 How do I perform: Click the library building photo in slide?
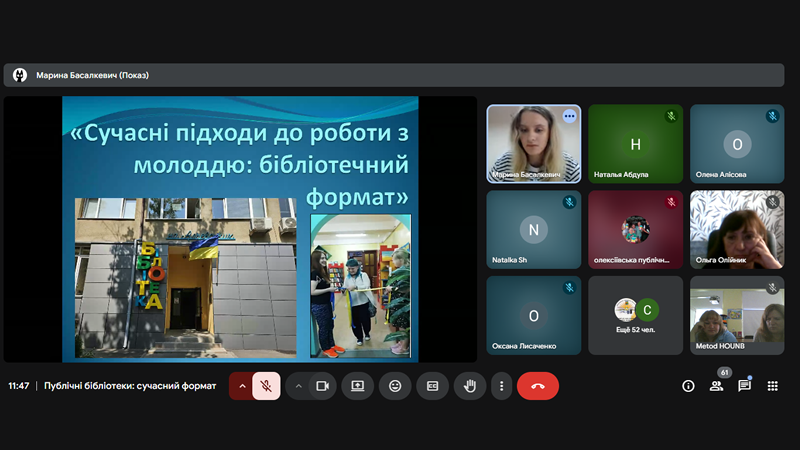tap(186, 278)
